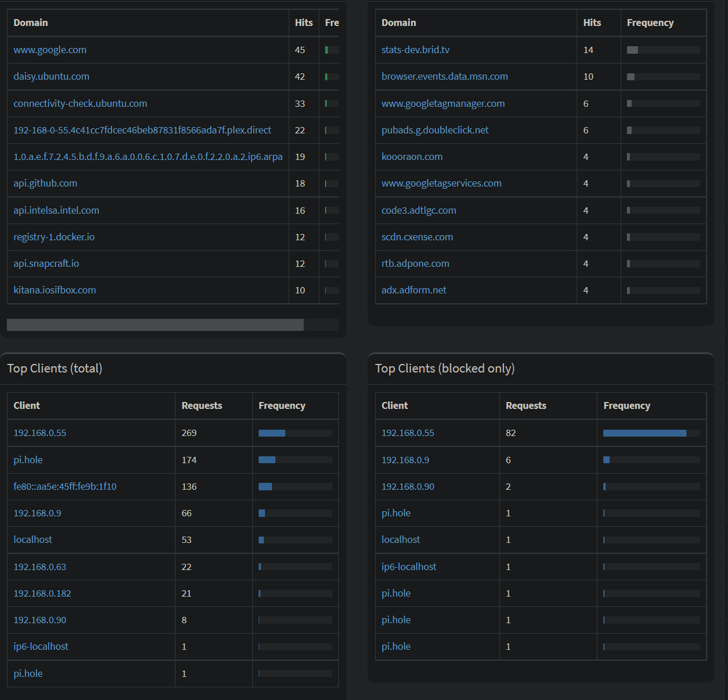This screenshot has width=728, height=700.
Task: Click Requests header in Top Clients (total)
Action: (202, 405)
